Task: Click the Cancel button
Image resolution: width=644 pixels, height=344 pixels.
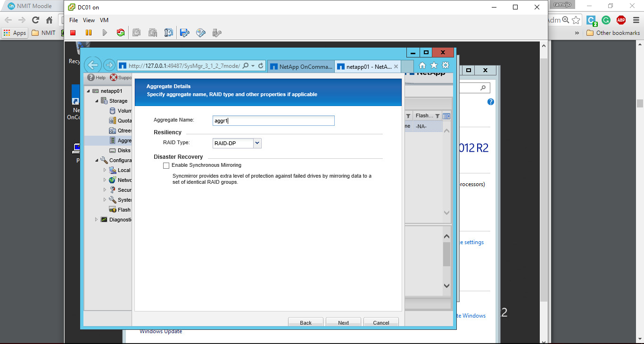Action: point(381,323)
